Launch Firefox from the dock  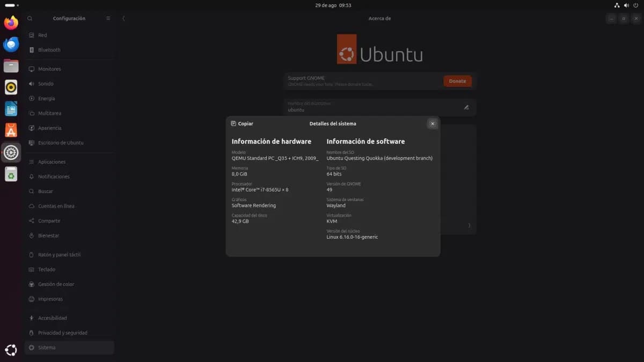tap(11, 23)
